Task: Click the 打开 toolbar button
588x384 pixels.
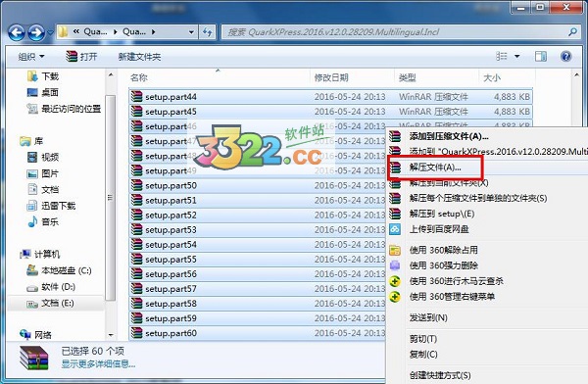Action: click(81, 57)
